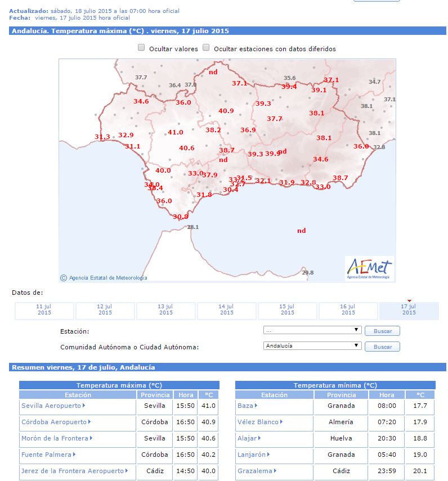The height and width of the screenshot is (481, 448).
Task: Open the Grazalema station link
Action: pos(255,471)
